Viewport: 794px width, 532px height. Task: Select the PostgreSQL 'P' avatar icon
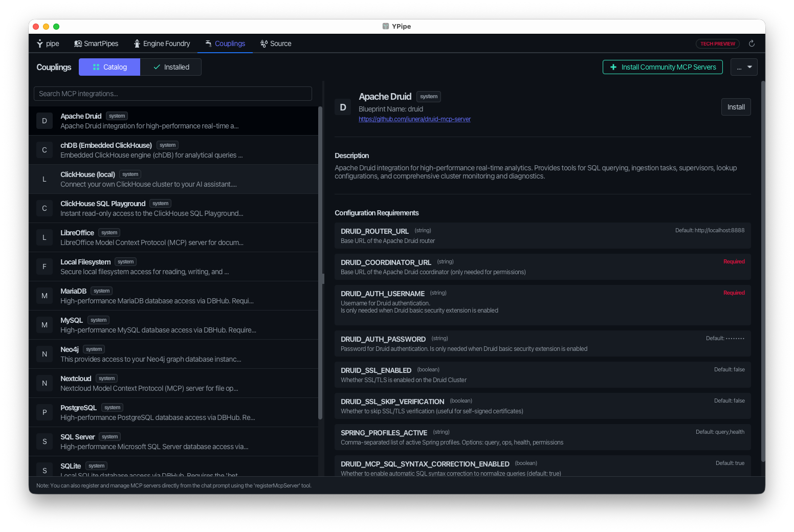pyautogui.click(x=45, y=412)
